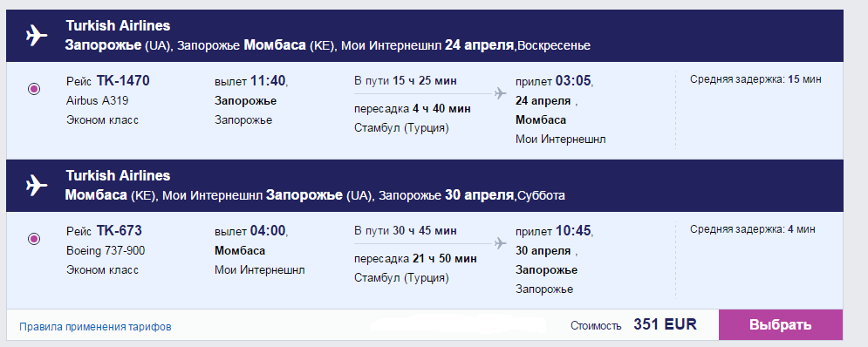Click the return header date 30 апреля
The width and height of the screenshot is (868, 347).
(x=480, y=195)
